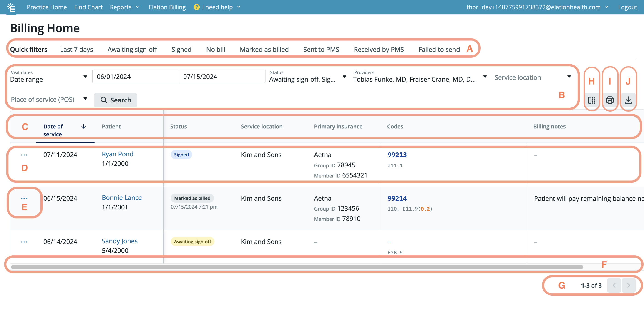
Task: Click the download export icon
Action: coord(628,100)
